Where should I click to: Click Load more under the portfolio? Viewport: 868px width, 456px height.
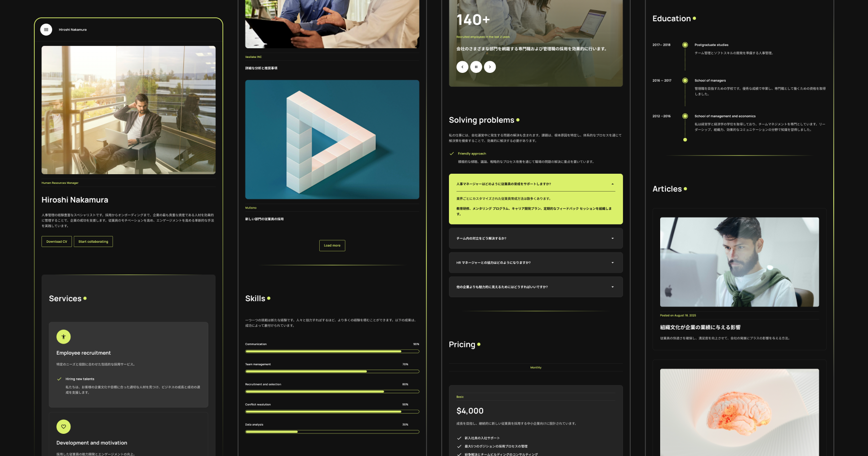pos(332,246)
